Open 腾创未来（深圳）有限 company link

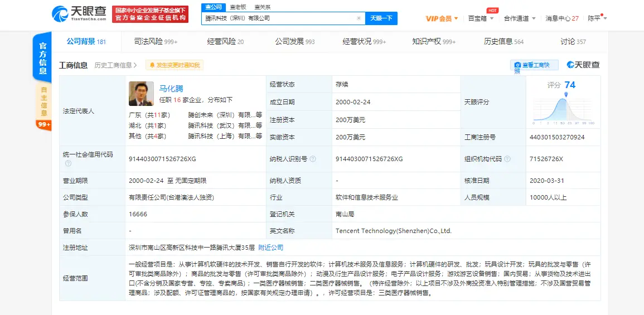[x=225, y=115]
